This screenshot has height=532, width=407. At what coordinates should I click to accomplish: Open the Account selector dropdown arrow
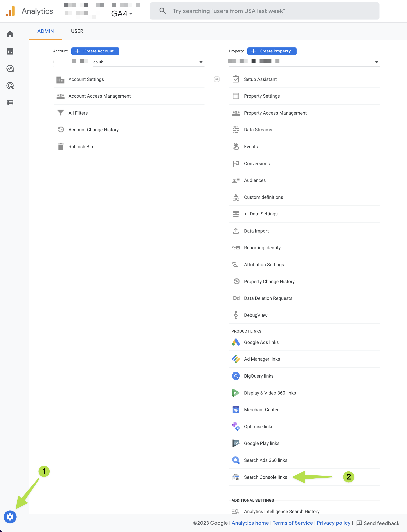201,62
